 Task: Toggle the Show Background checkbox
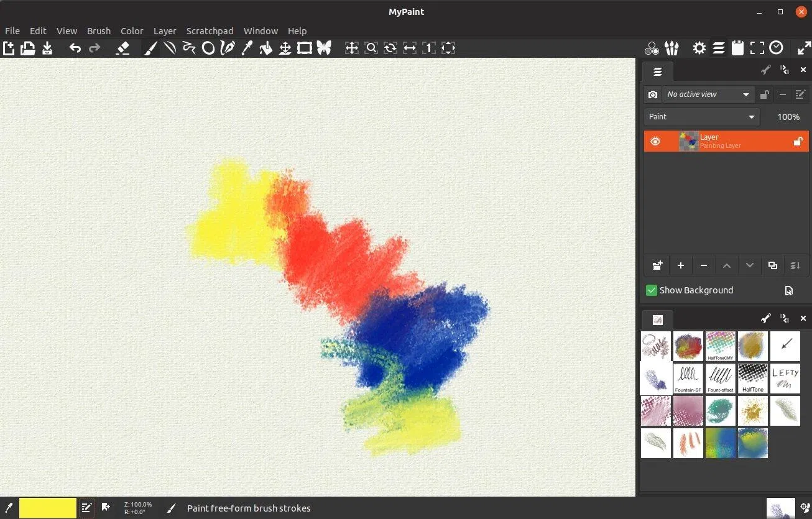point(652,290)
